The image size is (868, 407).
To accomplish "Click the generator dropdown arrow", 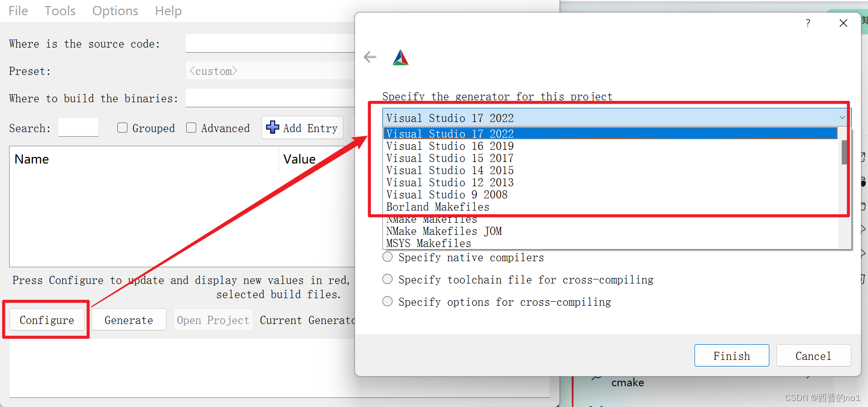I will 842,118.
